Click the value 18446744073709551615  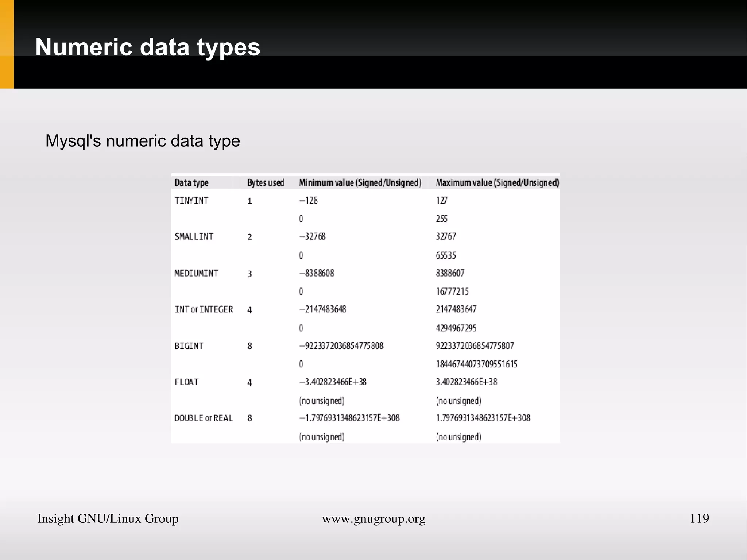476,364
